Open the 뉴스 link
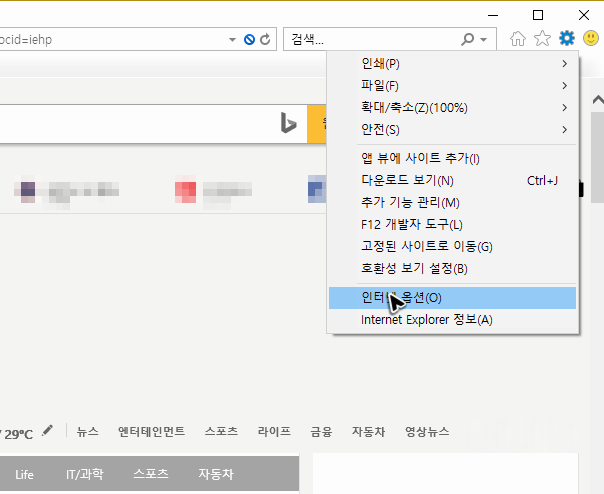Image resolution: width=604 pixels, height=494 pixels. pyautogui.click(x=87, y=431)
